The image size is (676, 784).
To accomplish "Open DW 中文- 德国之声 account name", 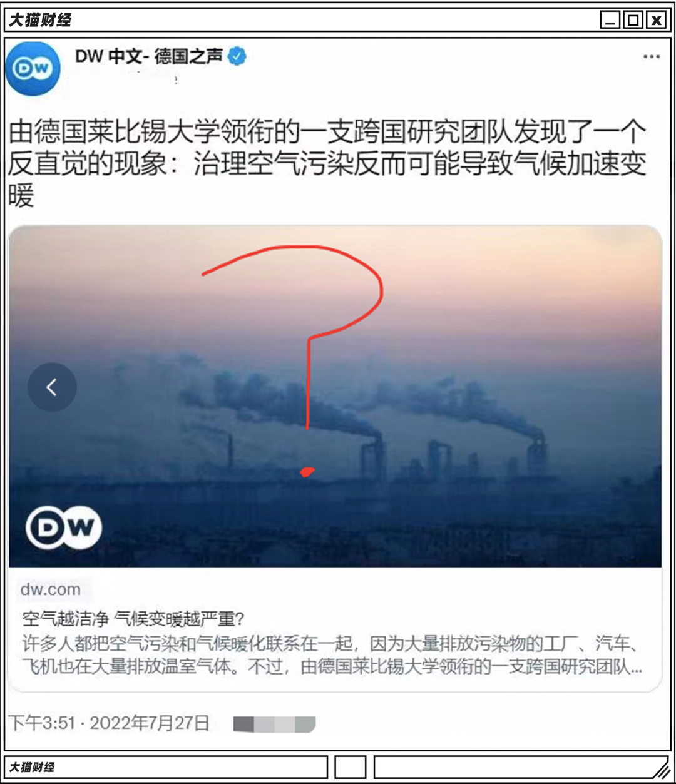I will (148, 56).
